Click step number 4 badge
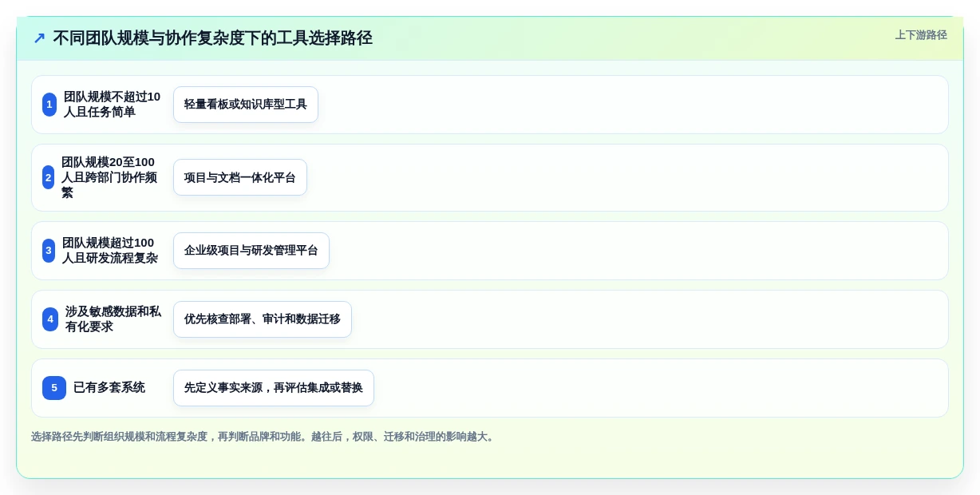Image resolution: width=980 pixels, height=495 pixels. (50, 319)
